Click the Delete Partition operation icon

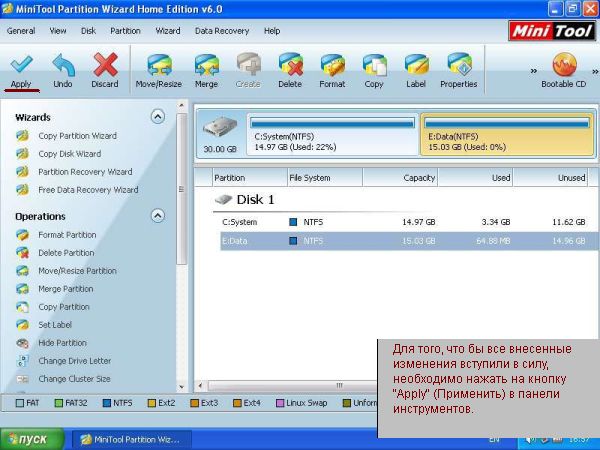[23, 253]
